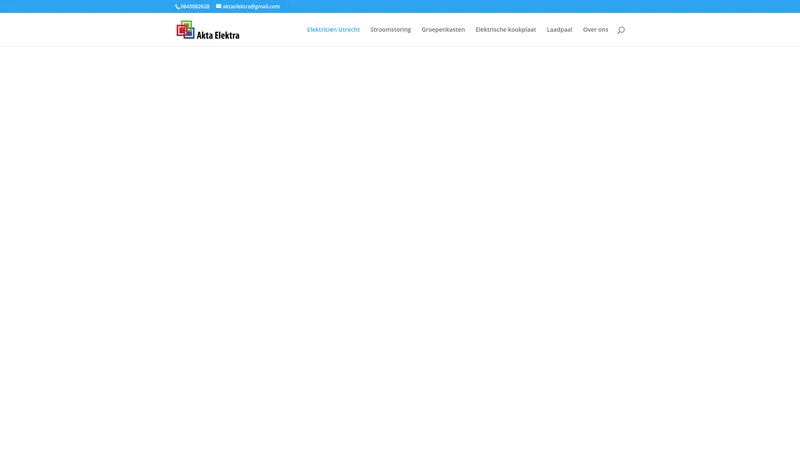Click the phone icon in top bar
The width and height of the screenshot is (800, 450).
coord(178,7)
